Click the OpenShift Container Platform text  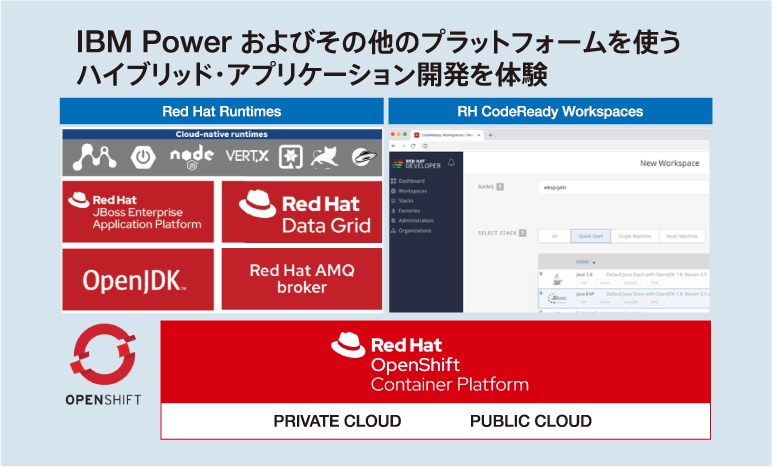450,374
